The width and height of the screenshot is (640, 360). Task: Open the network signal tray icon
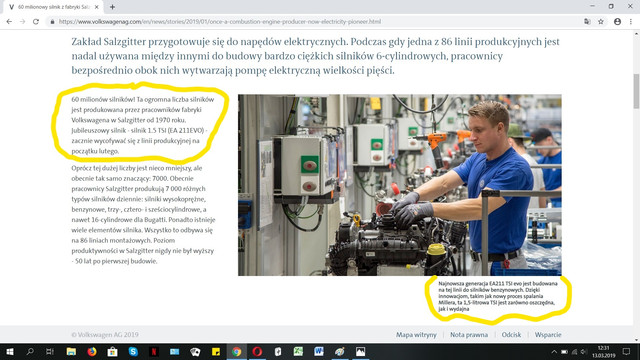(574, 352)
